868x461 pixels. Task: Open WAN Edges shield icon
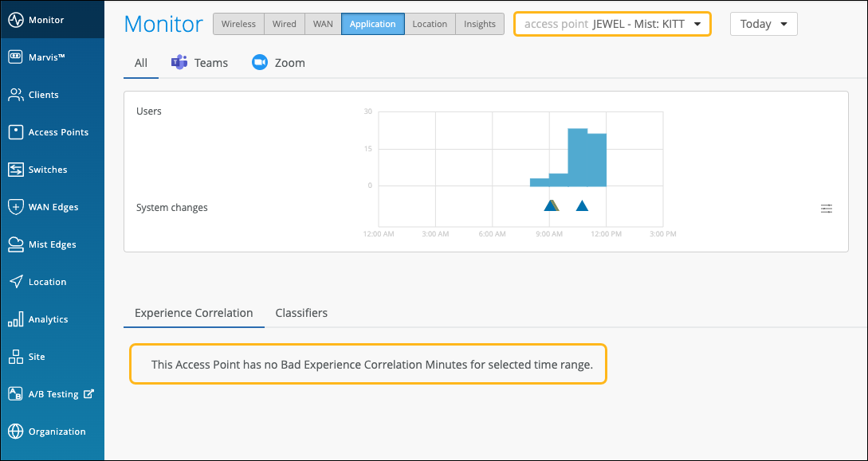point(15,207)
